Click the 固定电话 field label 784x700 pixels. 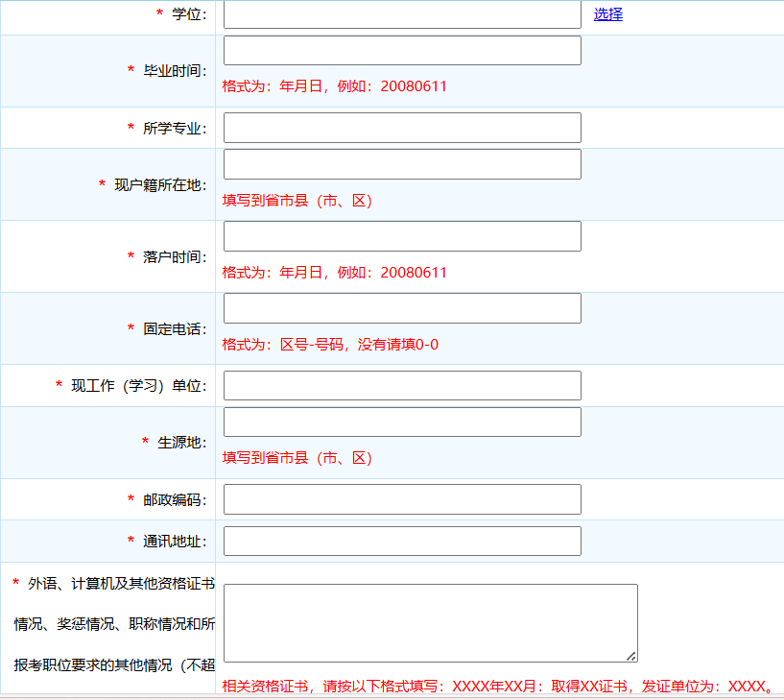[x=175, y=328]
